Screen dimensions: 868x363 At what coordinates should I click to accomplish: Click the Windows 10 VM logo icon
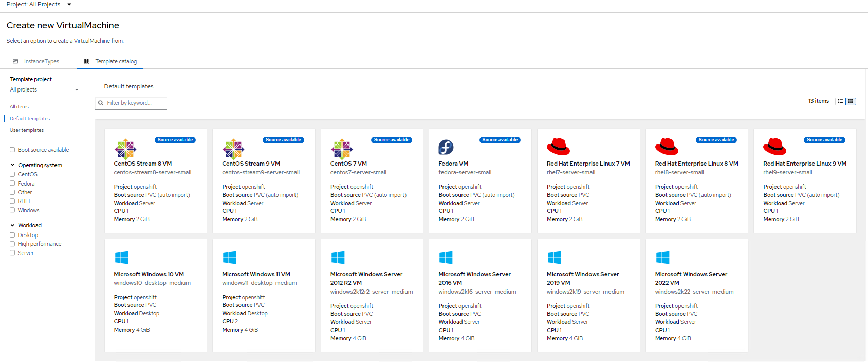[x=122, y=258]
